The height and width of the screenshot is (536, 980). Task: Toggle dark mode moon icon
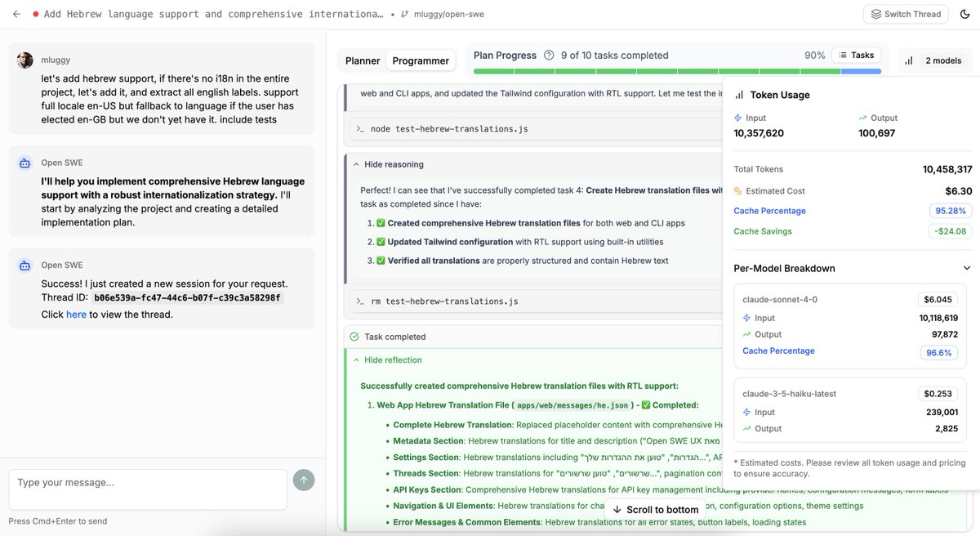click(x=965, y=14)
